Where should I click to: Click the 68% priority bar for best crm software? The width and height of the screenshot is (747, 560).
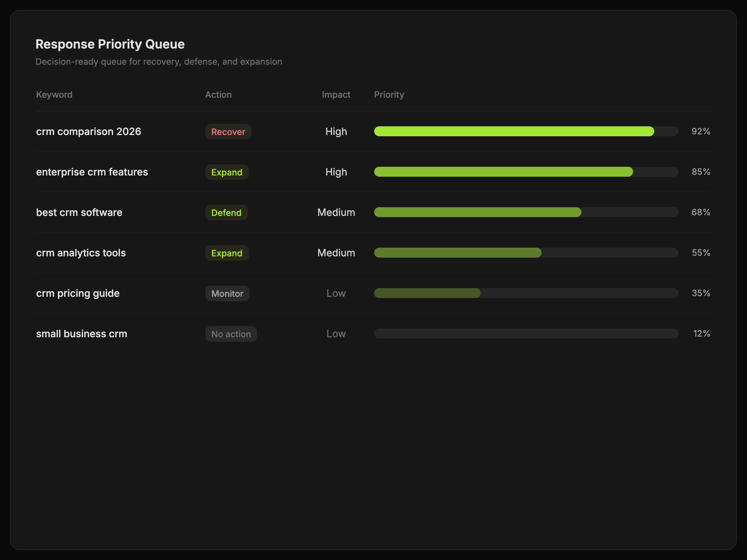(525, 212)
